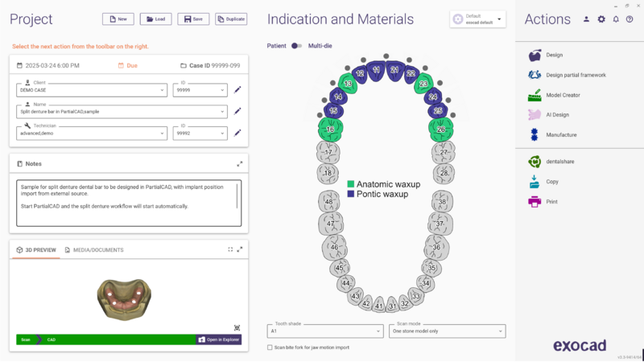The image size is (644, 362).
Task: Click the Save project button
Action: click(193, 19)
